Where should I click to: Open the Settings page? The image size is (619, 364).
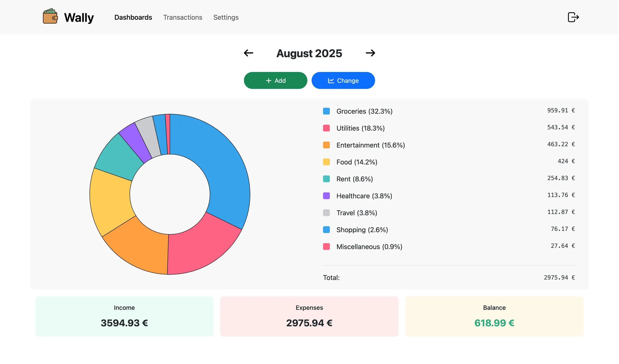coord(226,17)
